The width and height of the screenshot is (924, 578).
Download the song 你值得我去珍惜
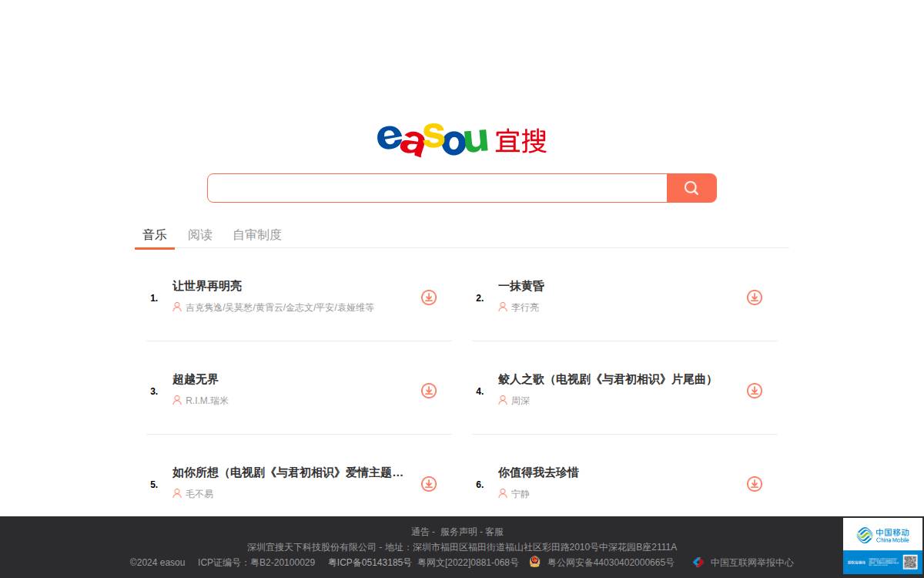[x=755, y=484]
